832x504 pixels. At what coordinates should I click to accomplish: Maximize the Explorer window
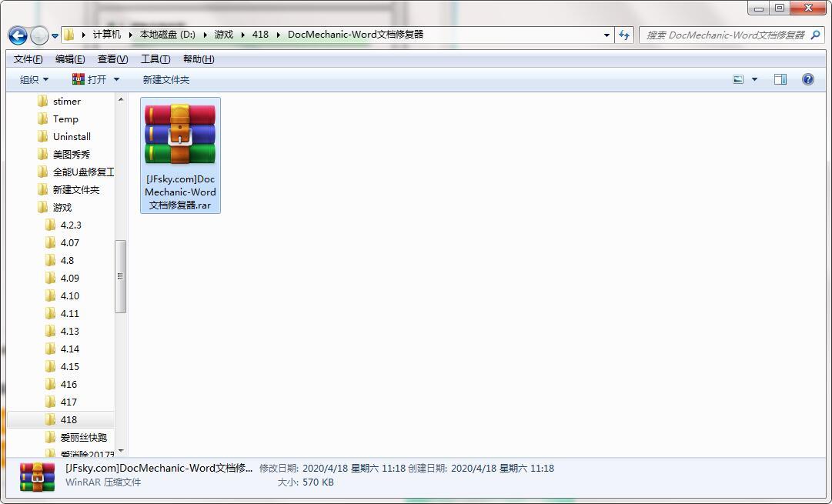coord(780,8)
